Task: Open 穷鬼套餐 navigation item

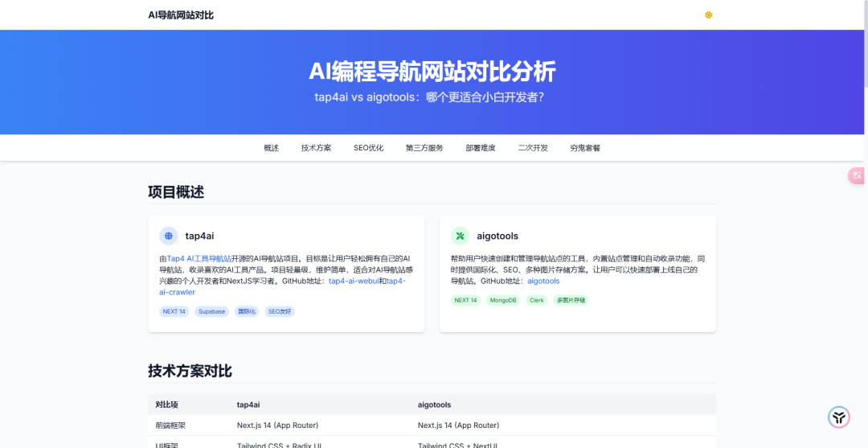Action: pyautogui.click(x=585, y=148)
